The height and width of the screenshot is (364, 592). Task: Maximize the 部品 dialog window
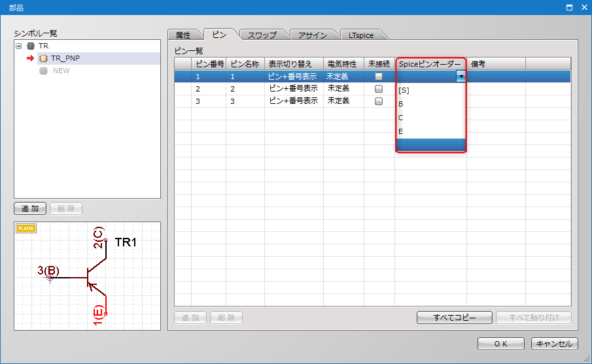click(569, 8)
